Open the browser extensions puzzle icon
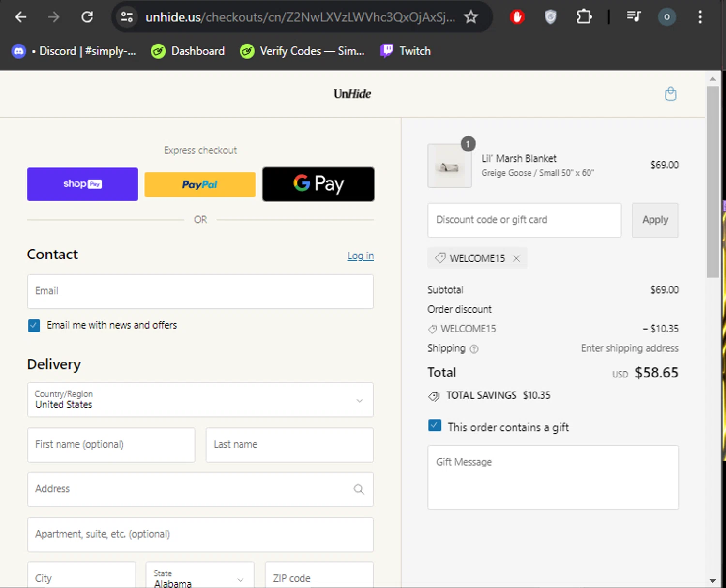 (x=584, y=17)
